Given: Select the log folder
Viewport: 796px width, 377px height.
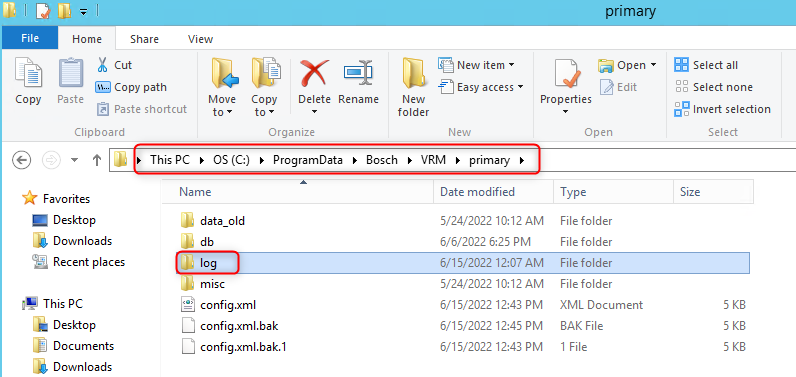Looking at the screenshot, I should pos(462,263).
